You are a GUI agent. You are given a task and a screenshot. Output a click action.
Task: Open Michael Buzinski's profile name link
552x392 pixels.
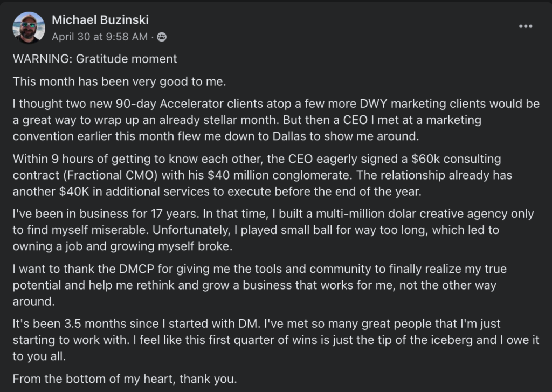[x=100, y=20]
